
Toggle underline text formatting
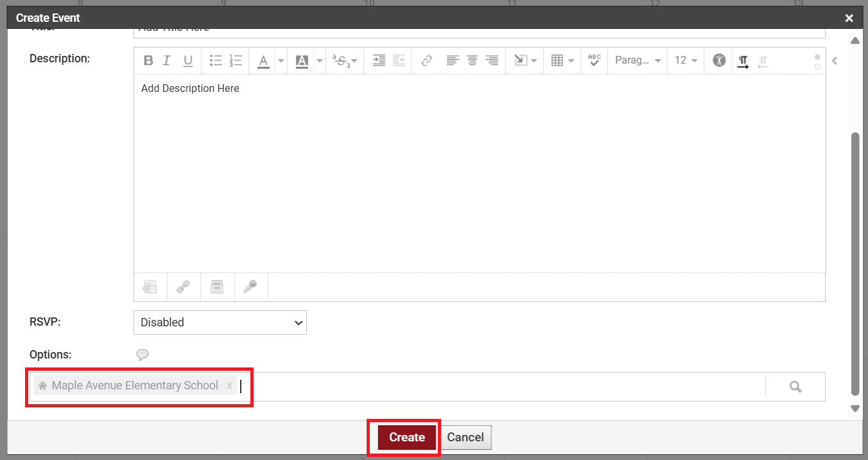(x=187, y=60)
